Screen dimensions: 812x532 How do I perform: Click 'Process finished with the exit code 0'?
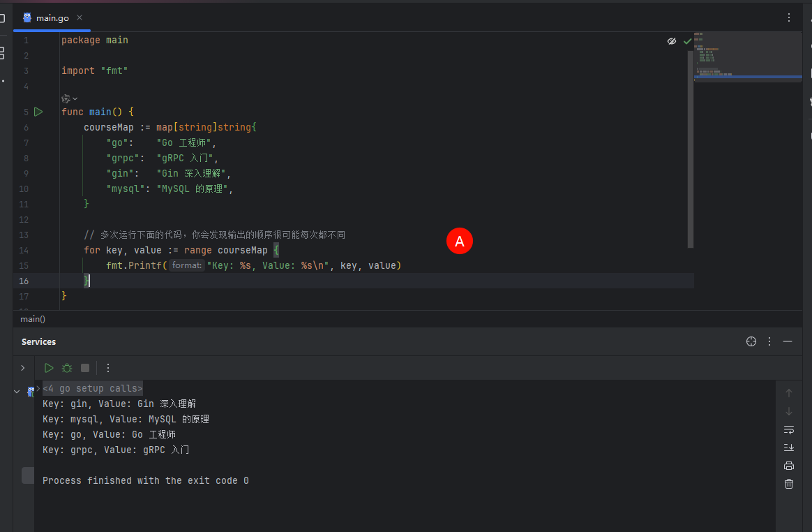[146, 480]
